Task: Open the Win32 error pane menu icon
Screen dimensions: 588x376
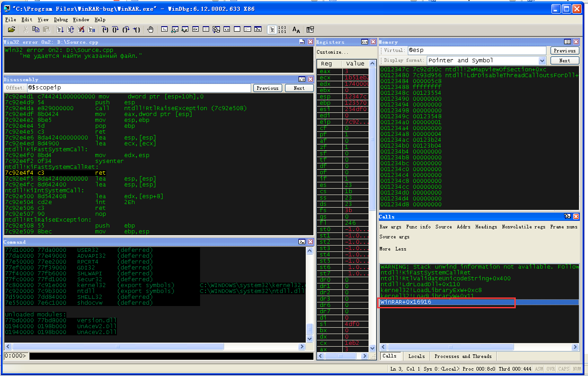Action: 302,42
